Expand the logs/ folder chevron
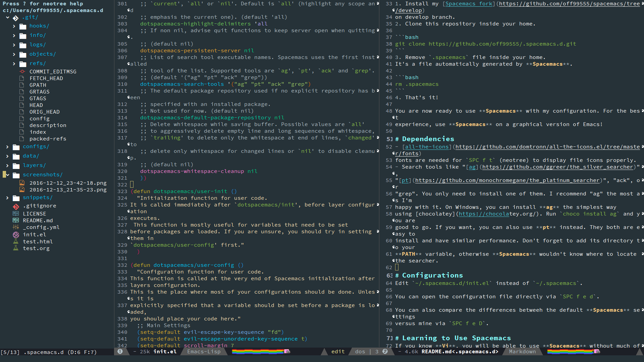The width and height of the screenshot is (644, 362). point(14,45)
